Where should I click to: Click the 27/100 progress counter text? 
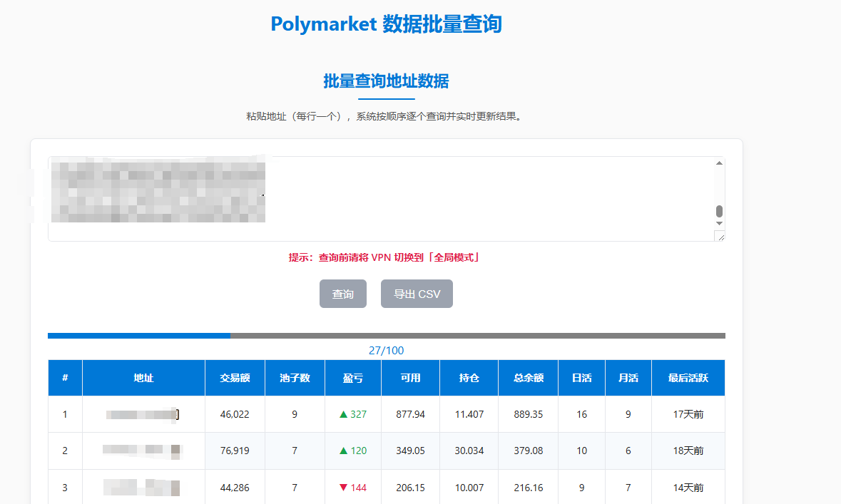pyautogui.click(x=386, y=351)
